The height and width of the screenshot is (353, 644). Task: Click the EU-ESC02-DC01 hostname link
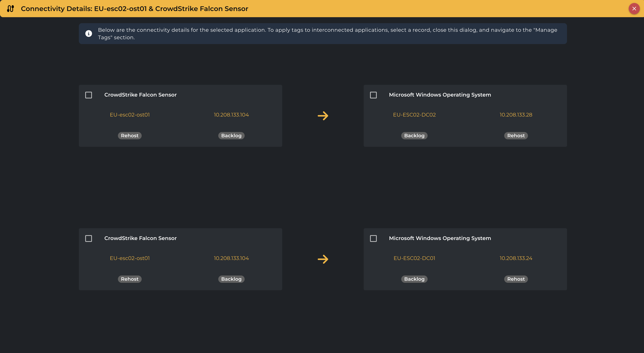(x=414, y=258)
